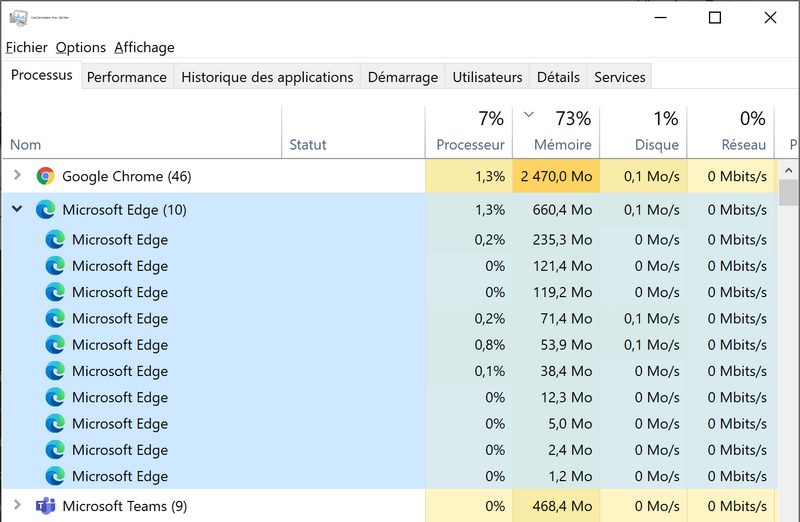
Task: Click Edge subprocess icon using 235,3 Mo
Action: tap(55, 240)
